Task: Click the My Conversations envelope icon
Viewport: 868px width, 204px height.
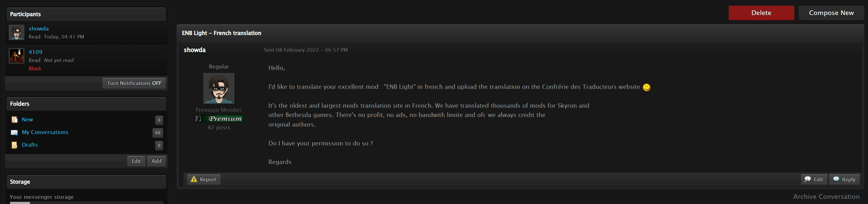Action: click(14, 133)
